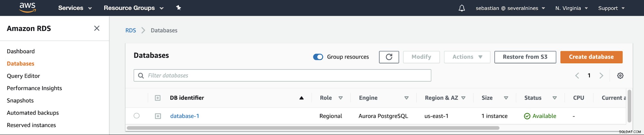Sort by the Size column arrow
644x135 pixels.
pyautogui.click(x=506, y=98)
